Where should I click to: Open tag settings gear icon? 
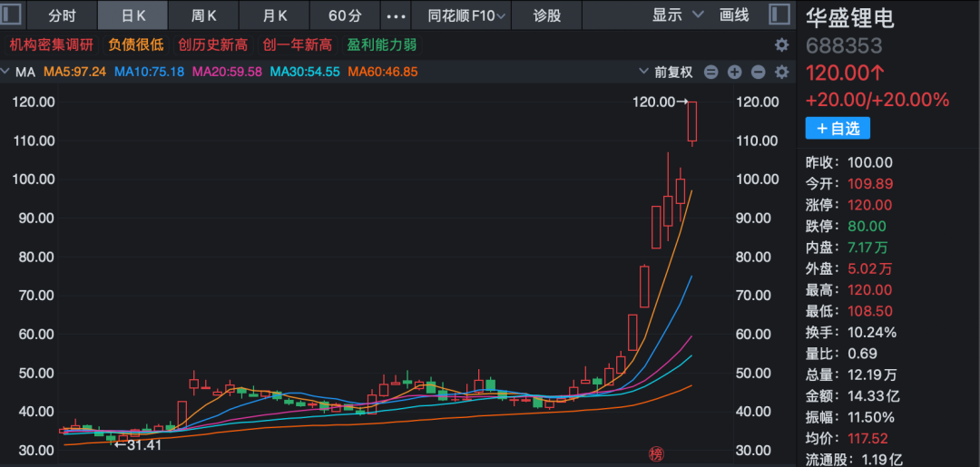click(x=781, y=45)
